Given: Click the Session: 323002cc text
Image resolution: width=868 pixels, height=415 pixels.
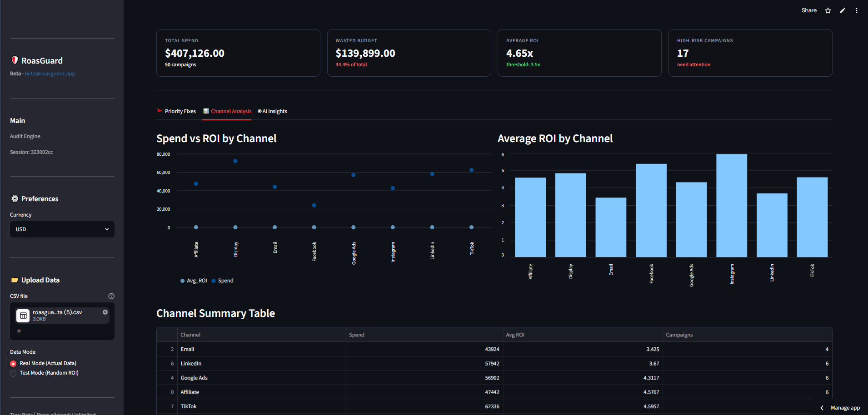Looking at the screenshot, I should point(31,152).
